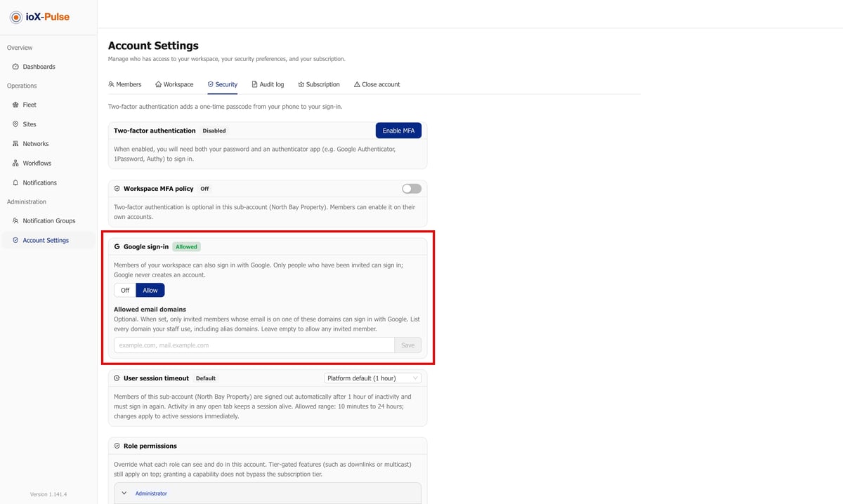This screenshot has height=504, width=843.
Task: Switch to the Members tab
Action: click(x=125, y=84)
